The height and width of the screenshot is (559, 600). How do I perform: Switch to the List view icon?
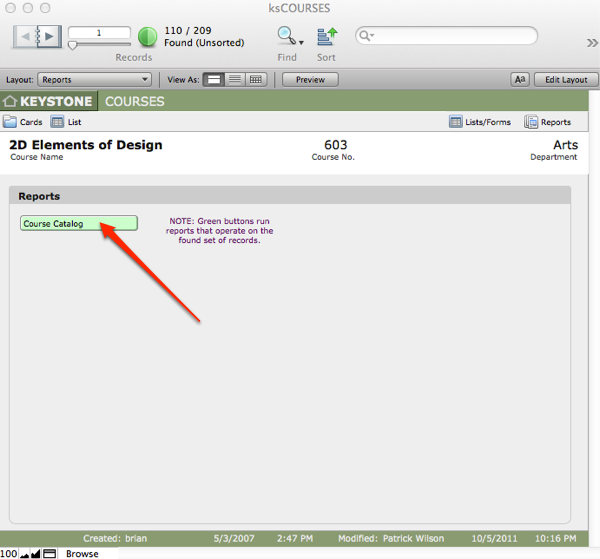[x=58, y=122]
